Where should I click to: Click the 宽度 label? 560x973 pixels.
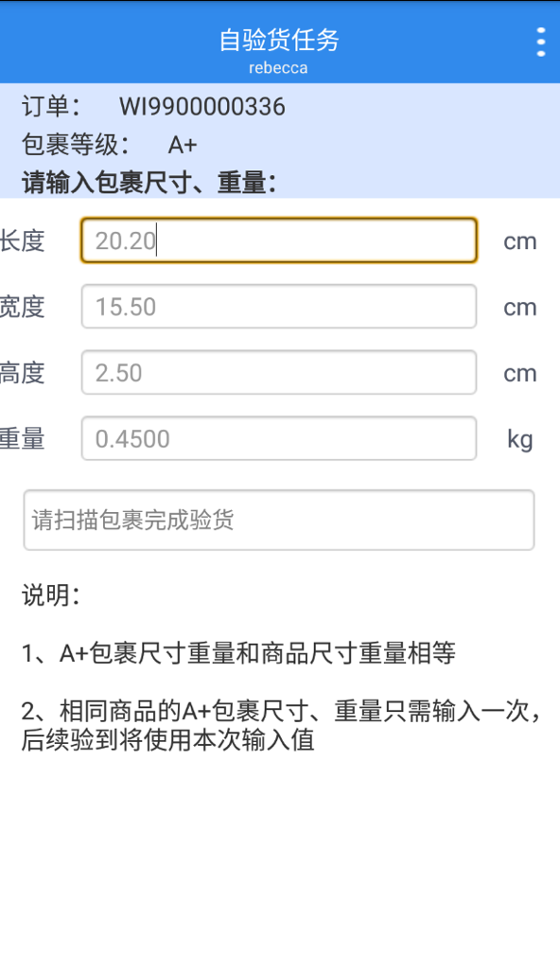[23, 307]
